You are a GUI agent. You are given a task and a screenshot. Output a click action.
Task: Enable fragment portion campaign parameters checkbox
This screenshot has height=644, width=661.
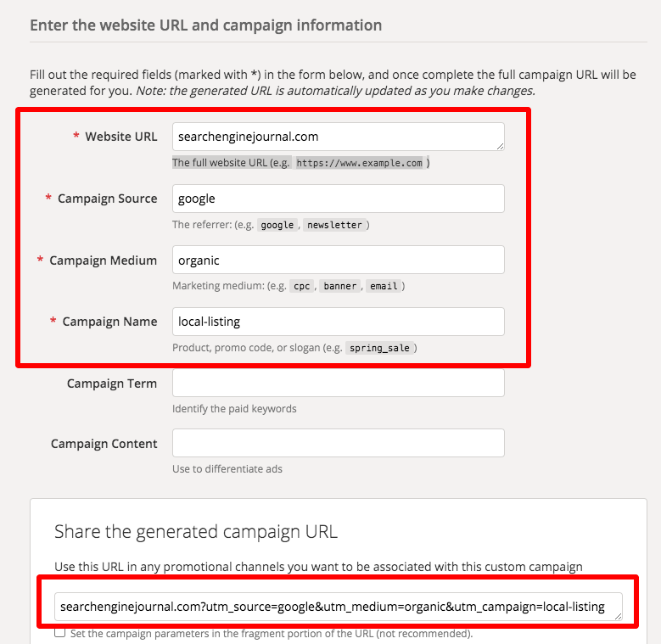59,633
